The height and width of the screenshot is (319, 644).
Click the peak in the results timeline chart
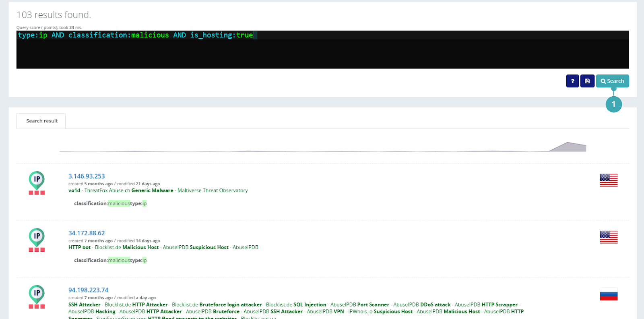click(568, 145)
